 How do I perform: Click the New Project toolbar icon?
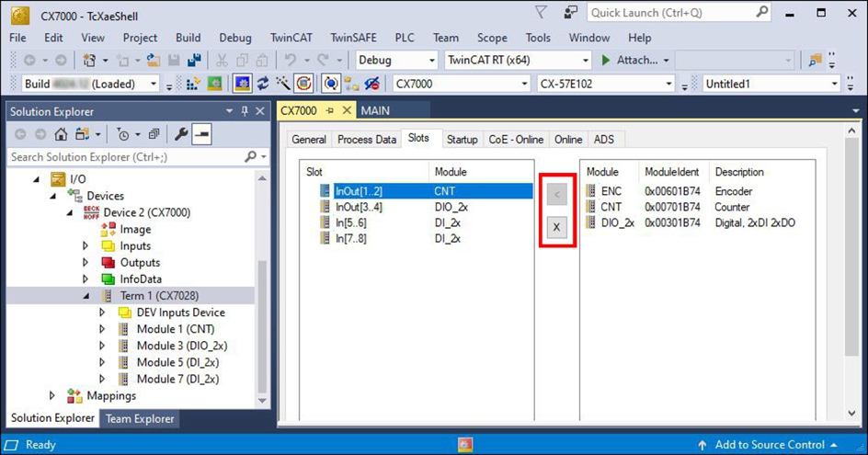pos(89,60)
